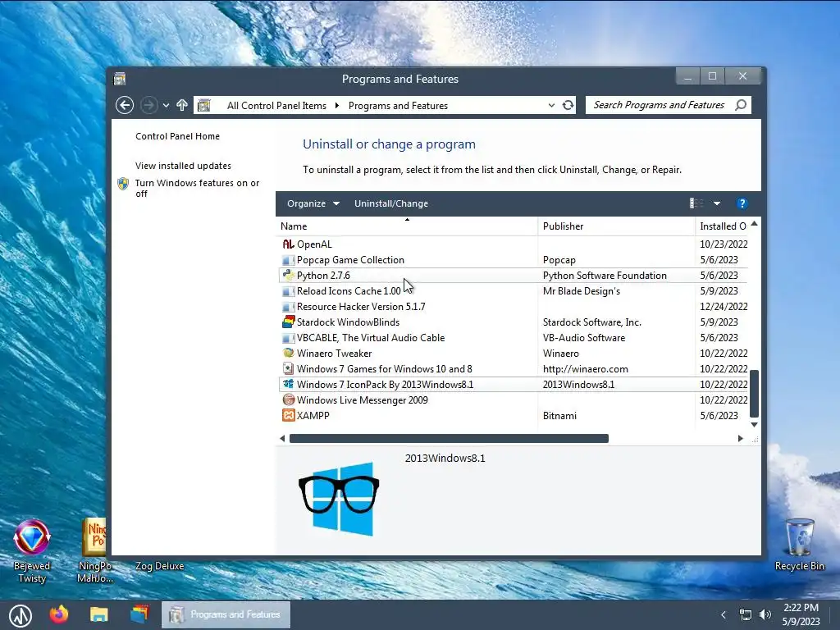Go back with the back arrow
This screenshot has height=630, width=840.
point(125,105)
